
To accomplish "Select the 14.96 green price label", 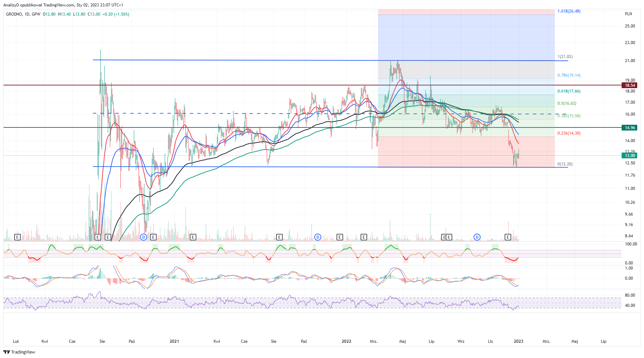I will pos(630,128).
